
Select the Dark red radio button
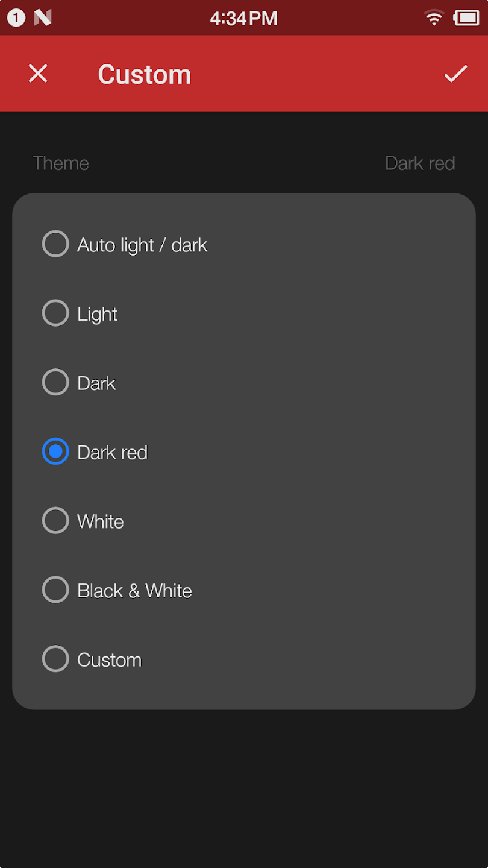pos(55,451)
